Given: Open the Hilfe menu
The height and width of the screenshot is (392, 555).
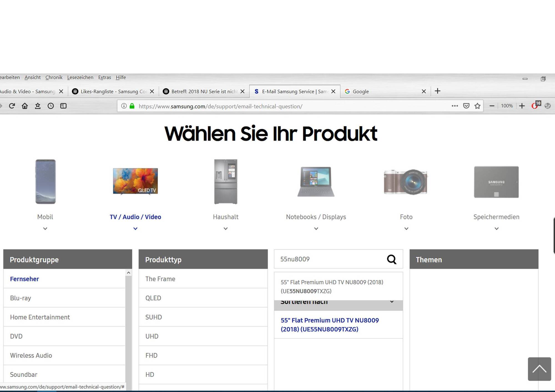Looking at the screenshot, I should click(121, 77).
